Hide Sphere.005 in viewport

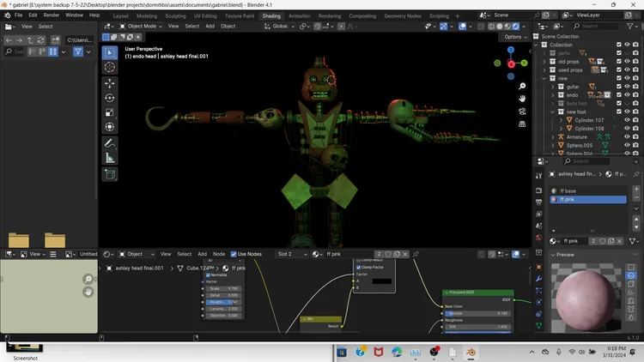point(627,145)
